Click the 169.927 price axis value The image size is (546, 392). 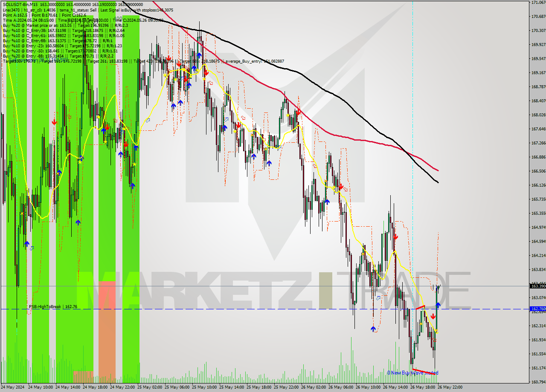[539, 44]
